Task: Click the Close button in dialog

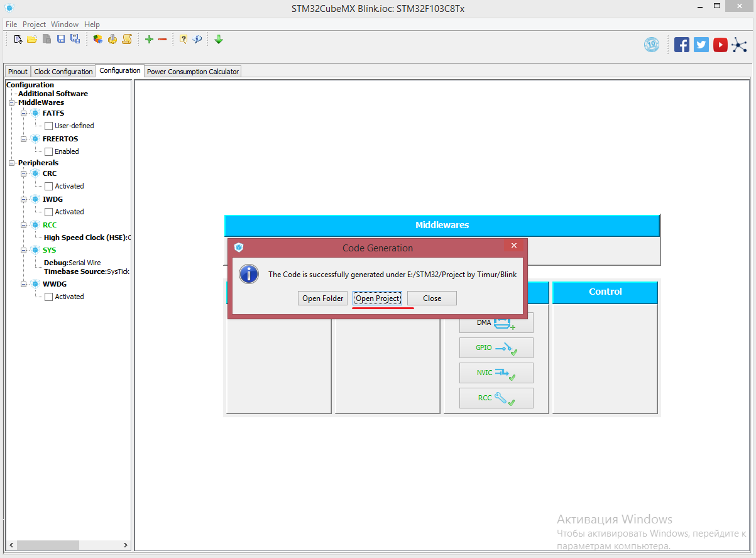Action: click(x=432, y=298)
